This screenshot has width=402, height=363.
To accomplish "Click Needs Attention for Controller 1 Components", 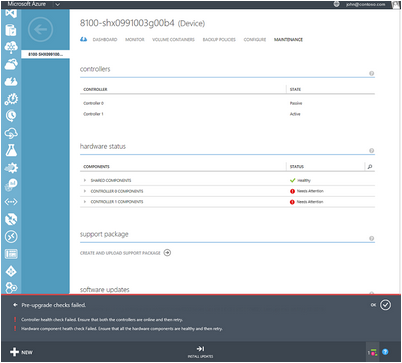I will [x=307, y=202].
